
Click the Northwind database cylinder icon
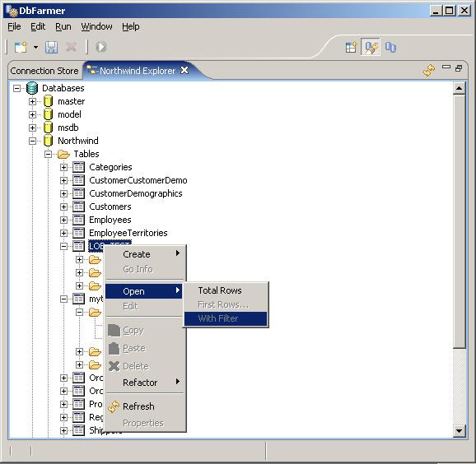click(48, 141)
